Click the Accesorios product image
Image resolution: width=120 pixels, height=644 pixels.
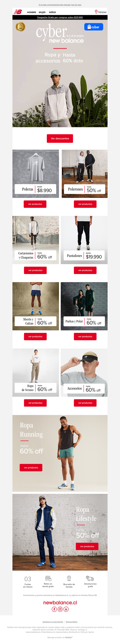point(84,372)
